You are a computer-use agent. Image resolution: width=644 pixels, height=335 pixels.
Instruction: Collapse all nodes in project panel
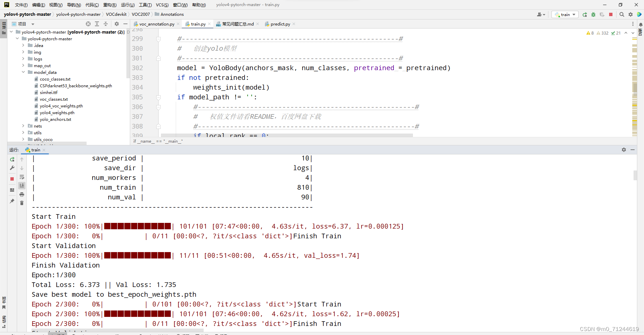(x=106, y=24)
